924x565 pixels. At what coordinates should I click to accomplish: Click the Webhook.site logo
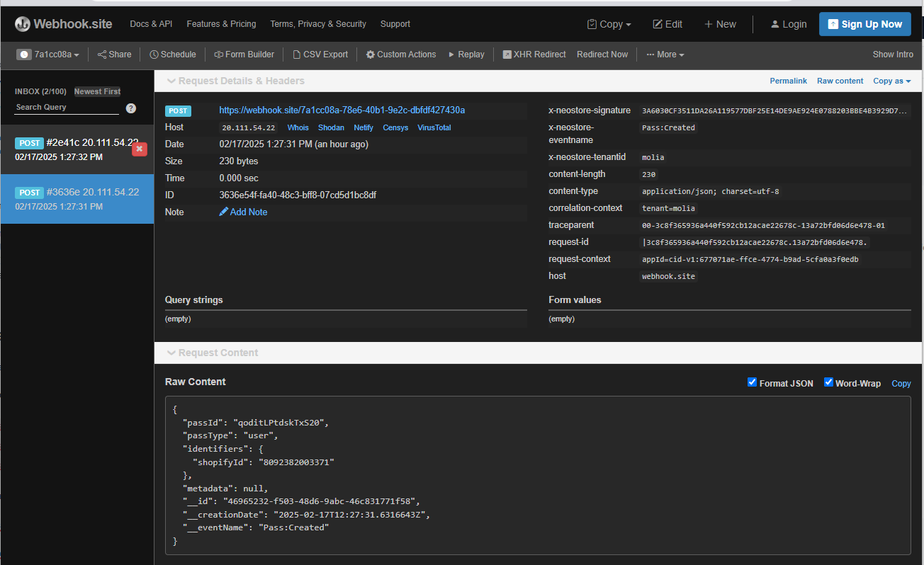click(62, 23)
